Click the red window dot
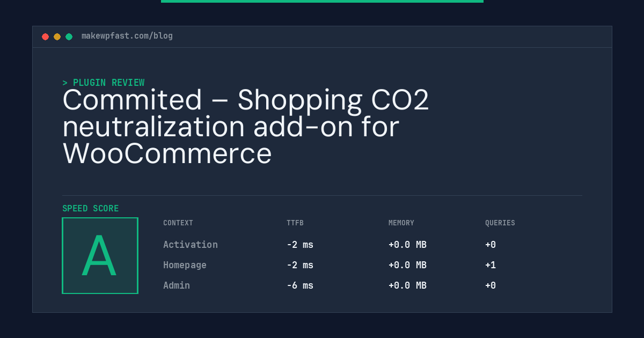This screenshot has height=338, width=644. pyautogui.click(x=45, y=36)
